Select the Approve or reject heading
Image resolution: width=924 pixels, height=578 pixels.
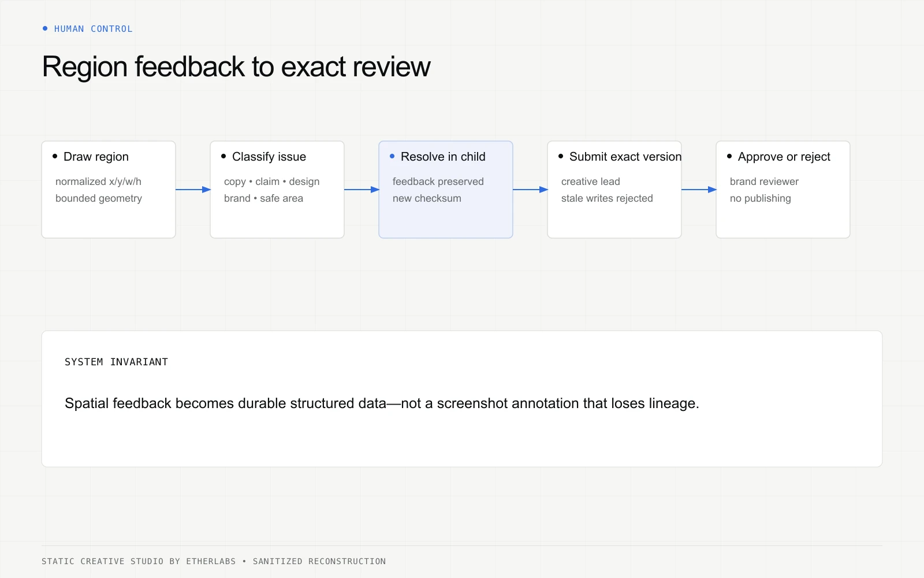coord(784,157)
